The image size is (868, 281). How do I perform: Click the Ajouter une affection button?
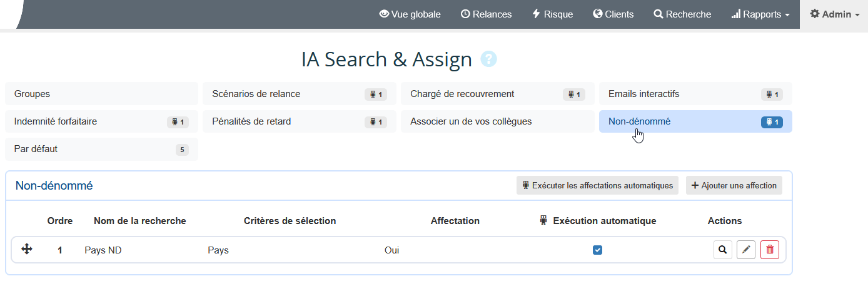pos(734,185)
